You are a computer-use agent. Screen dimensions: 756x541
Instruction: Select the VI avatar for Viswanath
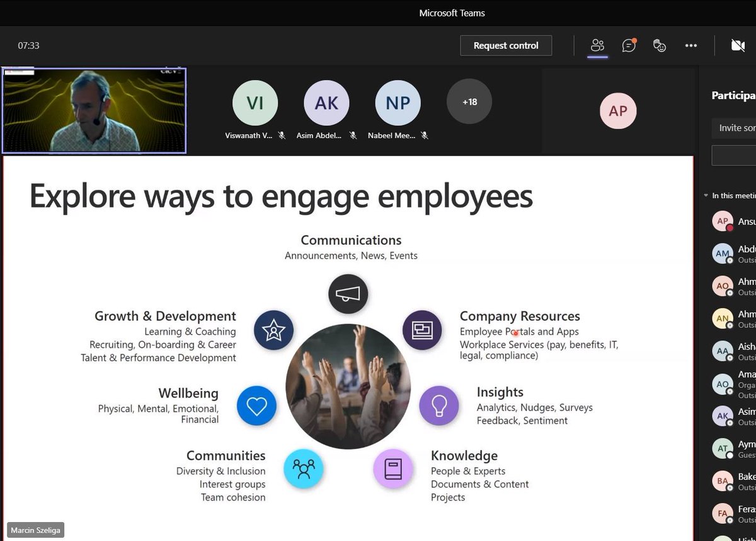(x=255, y=103)
